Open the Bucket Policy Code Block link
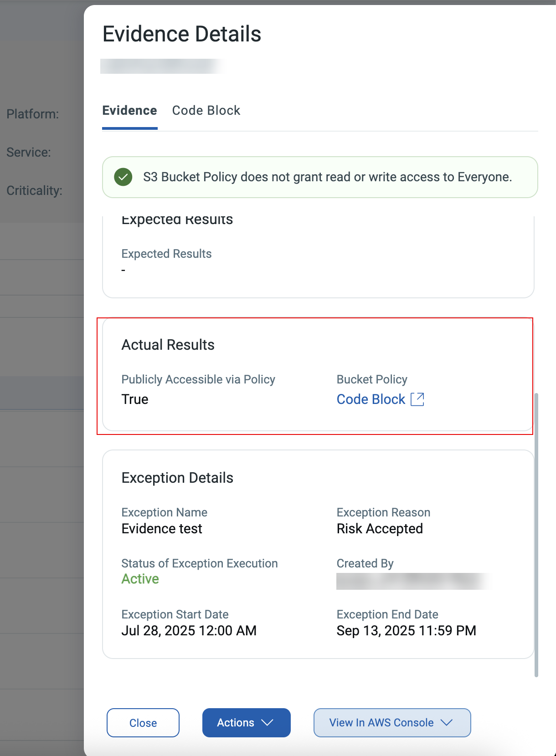 pyautogui.click(x=371, y=399)
